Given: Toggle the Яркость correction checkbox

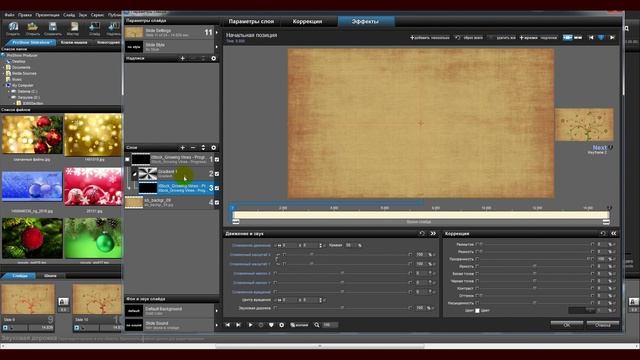Looking at the screenshot, I should point(477,267).
